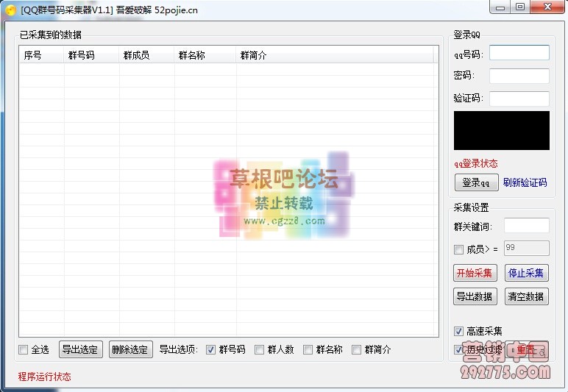Sort by the 群简介 column header
Screen dimensions: 568x392
[x=335, y=55]
